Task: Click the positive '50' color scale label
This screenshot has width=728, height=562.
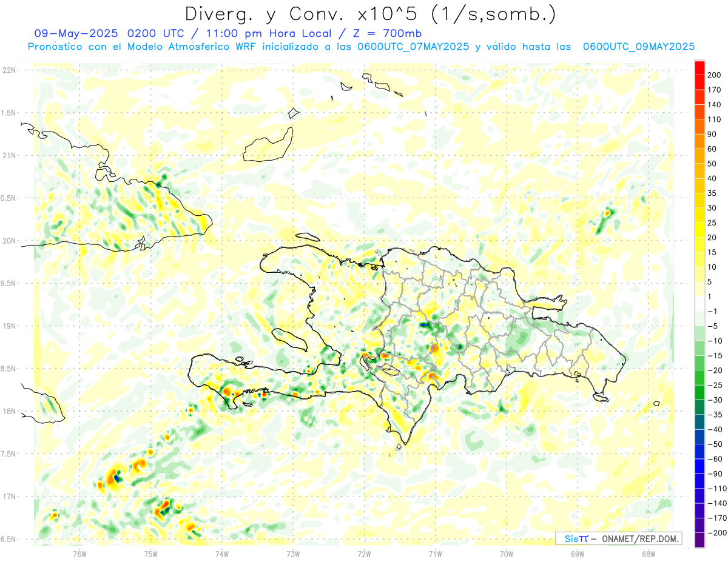Action: 713,164
